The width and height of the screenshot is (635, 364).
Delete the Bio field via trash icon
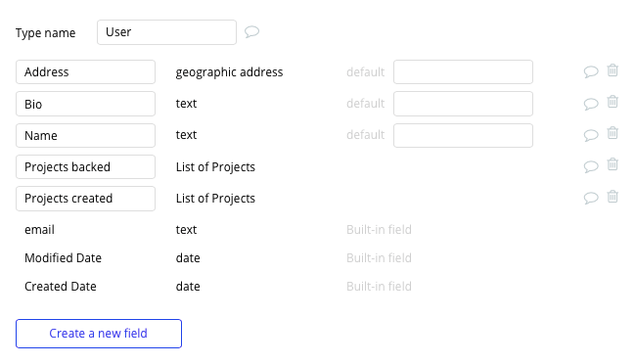612,102
